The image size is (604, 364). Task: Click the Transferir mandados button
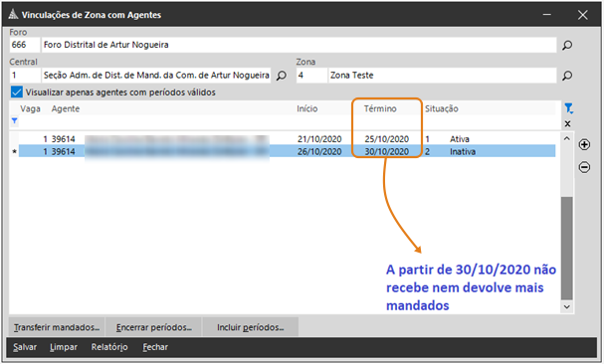point(57,327)
